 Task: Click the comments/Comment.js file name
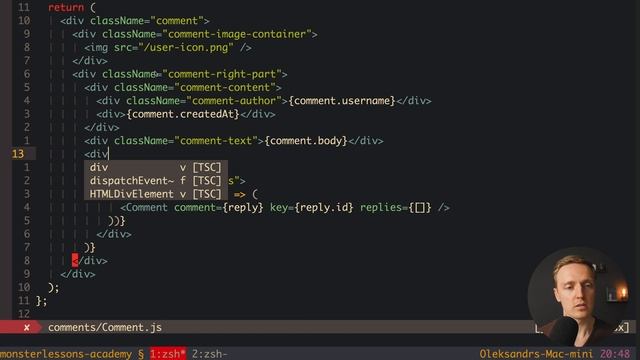(x=105, y=327)
